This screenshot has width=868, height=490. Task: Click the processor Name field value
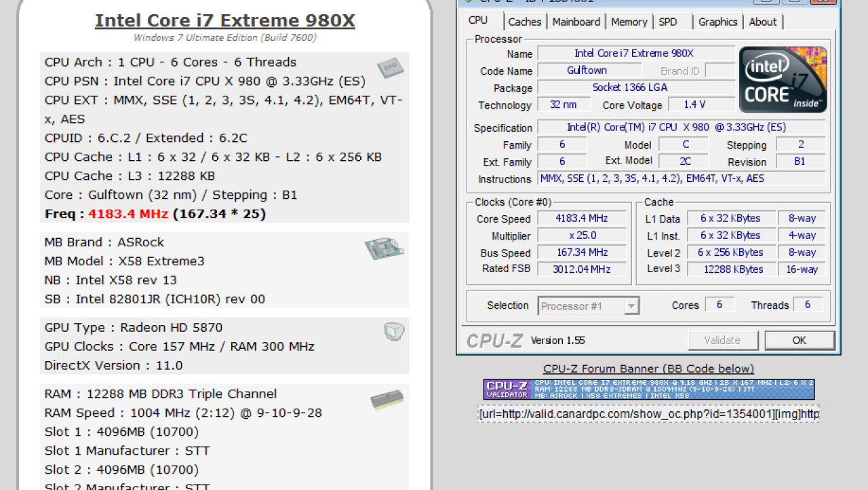tap(636, 54)
